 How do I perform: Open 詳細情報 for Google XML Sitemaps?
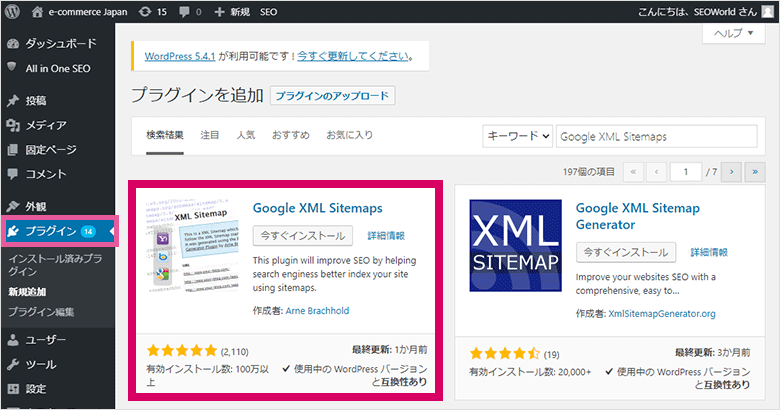tap(386, 236)
